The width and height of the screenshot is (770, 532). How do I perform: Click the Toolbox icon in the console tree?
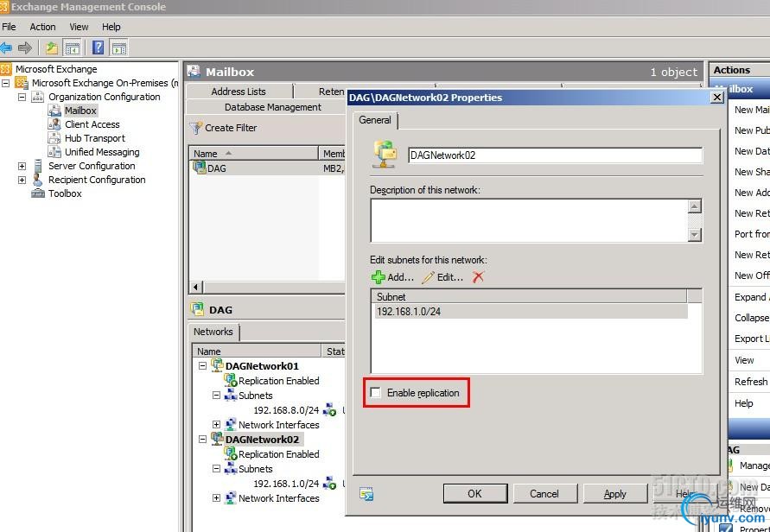38,193
